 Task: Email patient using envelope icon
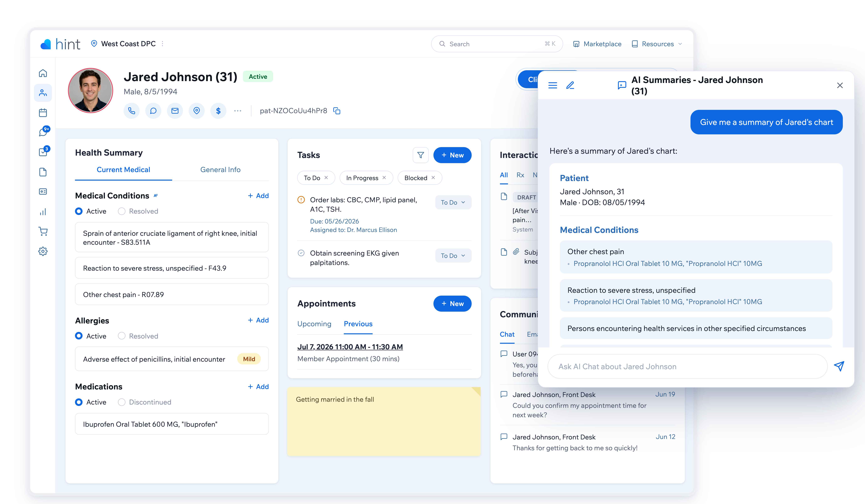(x=175, y=111)
